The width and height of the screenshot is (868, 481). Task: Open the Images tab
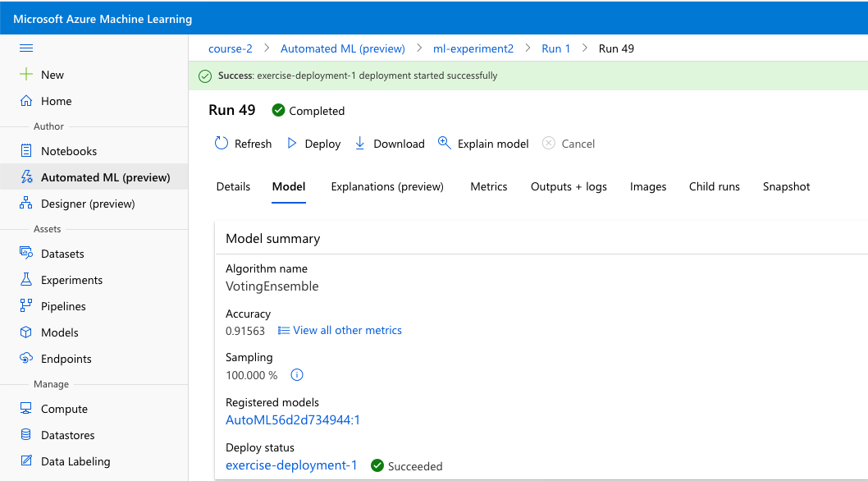coord(647,187)
